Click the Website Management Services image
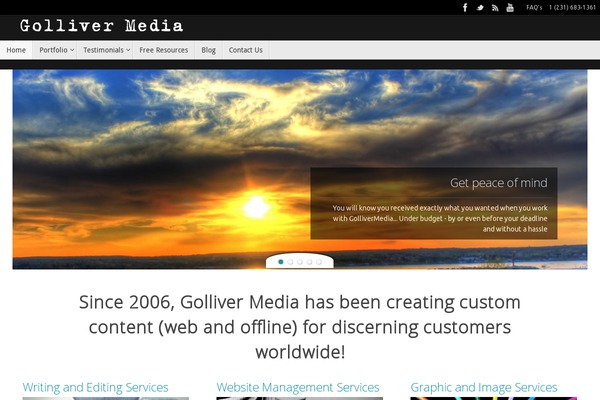Image resolution: width=600 pixels, height=400 pixels. click(x=300, y=398)
